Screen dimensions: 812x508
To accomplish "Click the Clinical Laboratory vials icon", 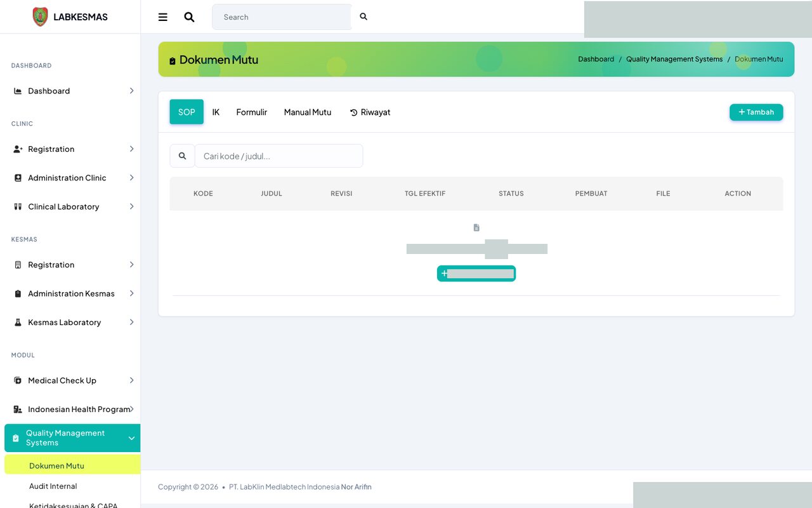I will click(18, 206).
